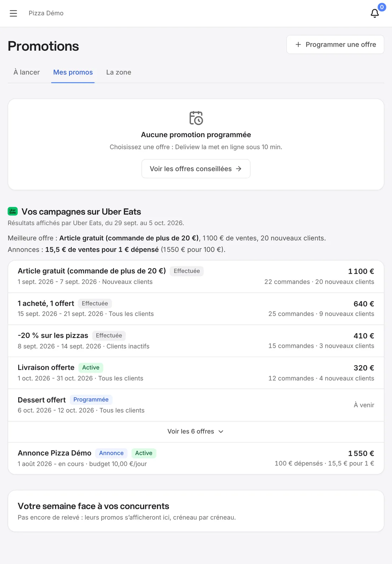Switch to the À lancer tab
The width and height of the screenshot is (392, 564).
click(x=27, y=72)
